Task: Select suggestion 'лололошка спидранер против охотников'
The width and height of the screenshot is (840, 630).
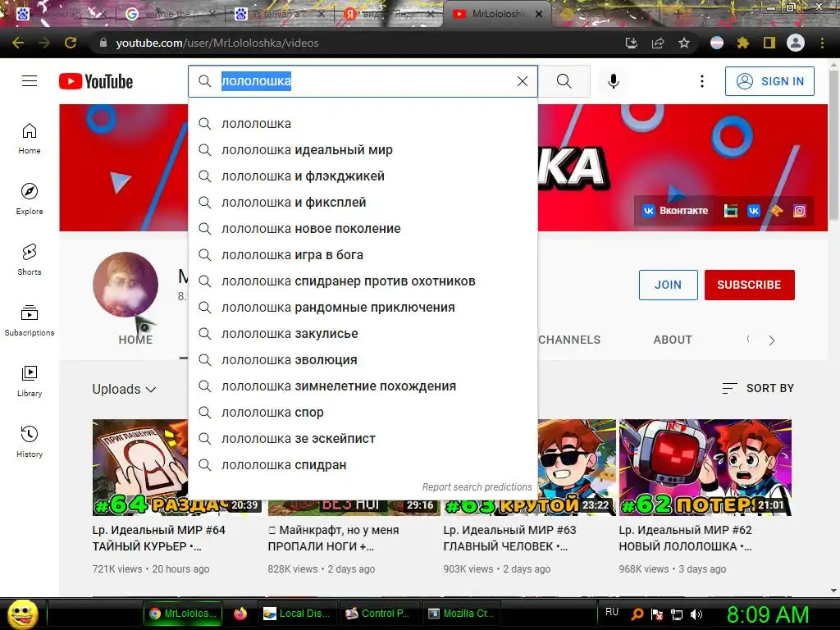Action: coord(363,281)
